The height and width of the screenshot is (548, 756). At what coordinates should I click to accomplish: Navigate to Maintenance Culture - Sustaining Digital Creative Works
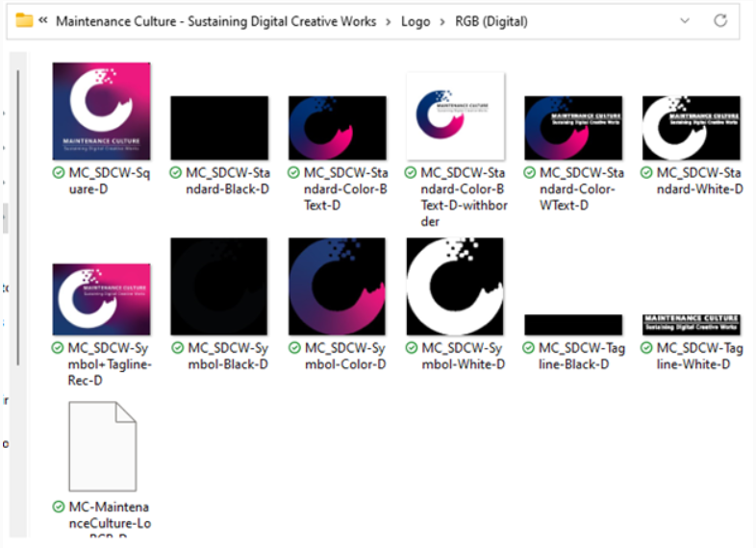216,22
